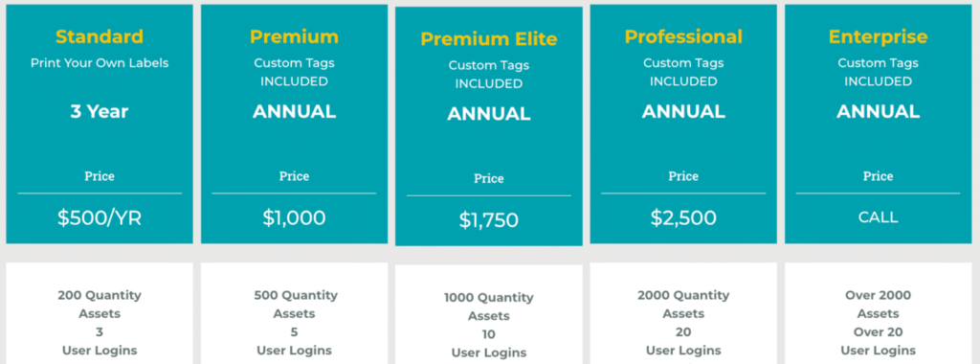The image size is (980, 364).
Task: Click Print Your Own Labels text
Action: 100,63
